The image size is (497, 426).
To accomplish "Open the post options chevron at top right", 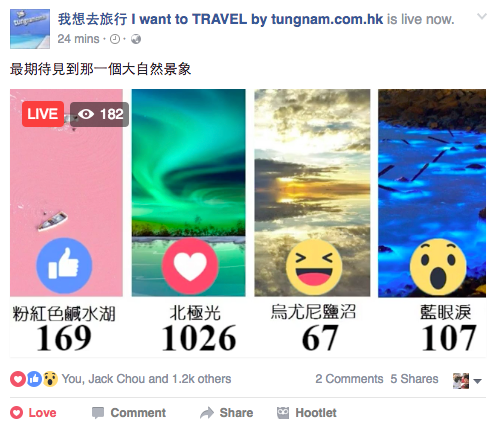I will click(482, 16).
